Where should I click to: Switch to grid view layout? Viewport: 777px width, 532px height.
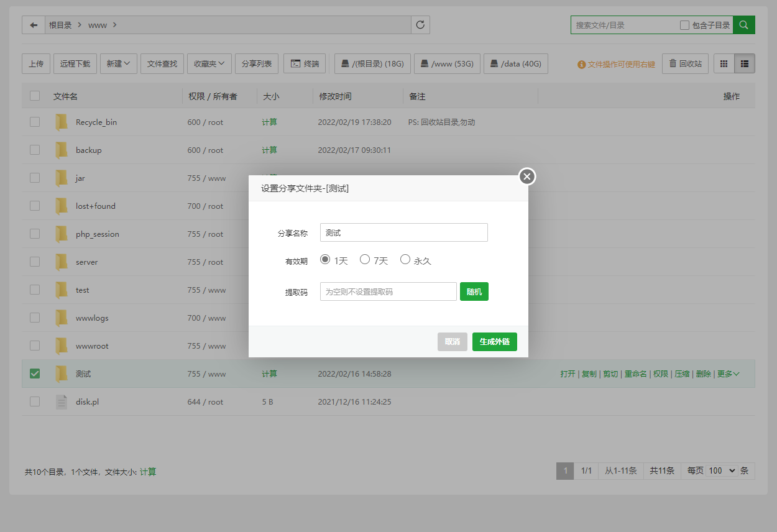[723, 63]
